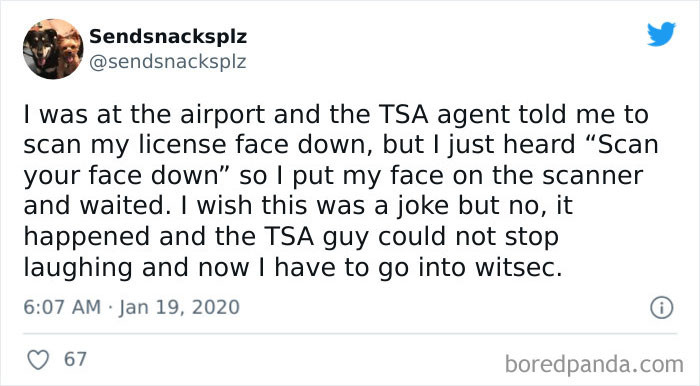Screen dimensions: 700x386
Task: Click the 6:07 AM timestamp
Action: click(x=62, y=307)
